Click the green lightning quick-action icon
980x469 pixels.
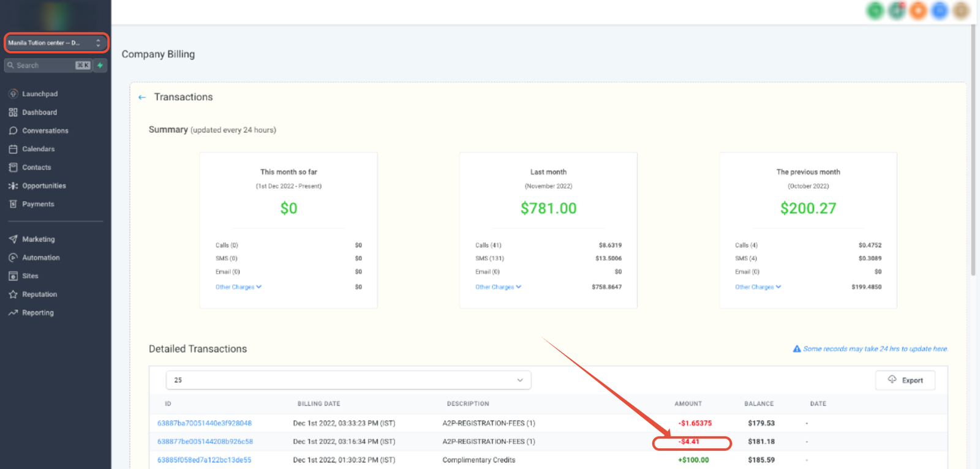pyautogui.click(x=100, y=66)
